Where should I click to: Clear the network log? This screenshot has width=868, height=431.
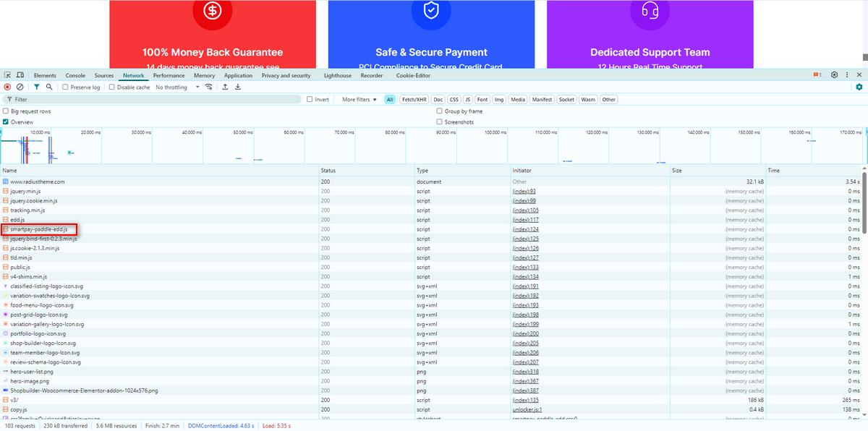[20, 87]
